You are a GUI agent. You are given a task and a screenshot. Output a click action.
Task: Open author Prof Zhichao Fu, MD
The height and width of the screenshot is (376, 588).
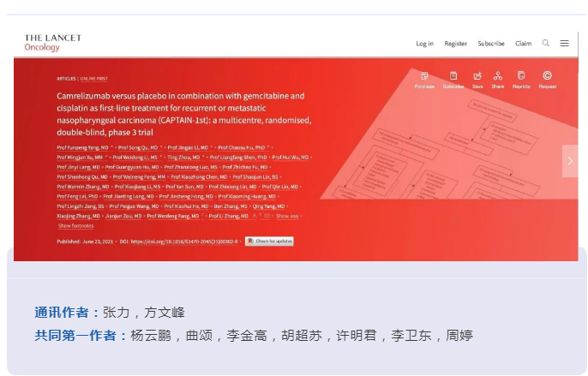[245, 167]
